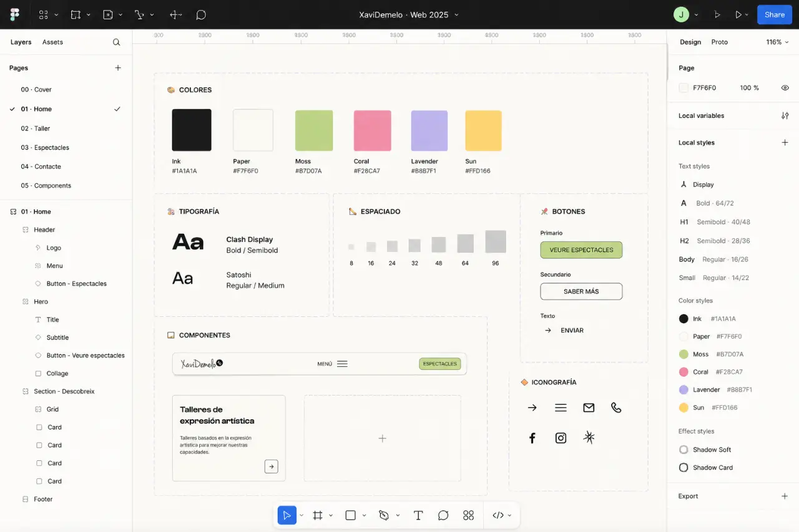Select the Coral color swatch on canvas
Viewport: 799px width, 532px height.
373,130
